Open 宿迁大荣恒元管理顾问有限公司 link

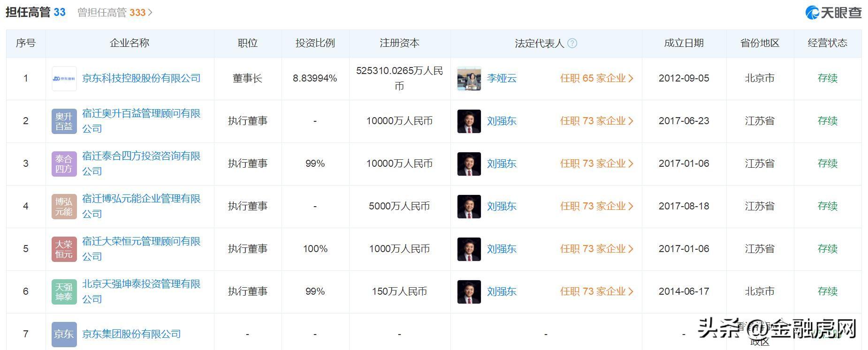(141, 249)
